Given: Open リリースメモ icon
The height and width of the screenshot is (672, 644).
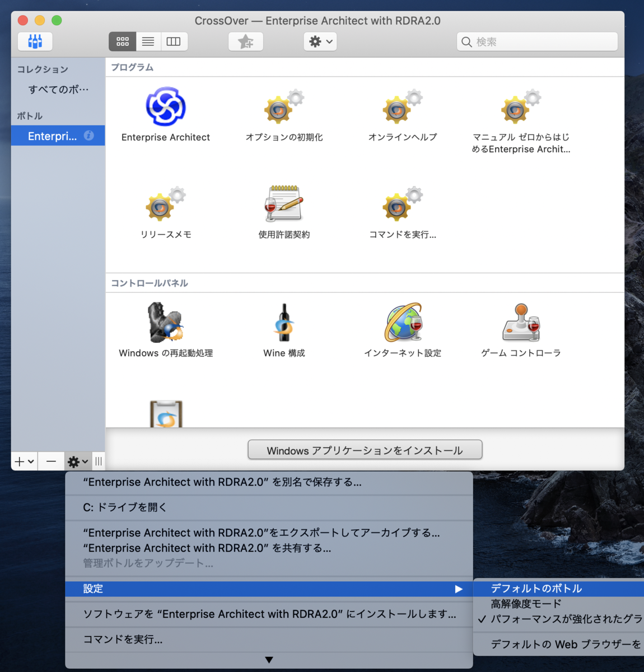Looking at the screenshot, I should pos(166,204).
